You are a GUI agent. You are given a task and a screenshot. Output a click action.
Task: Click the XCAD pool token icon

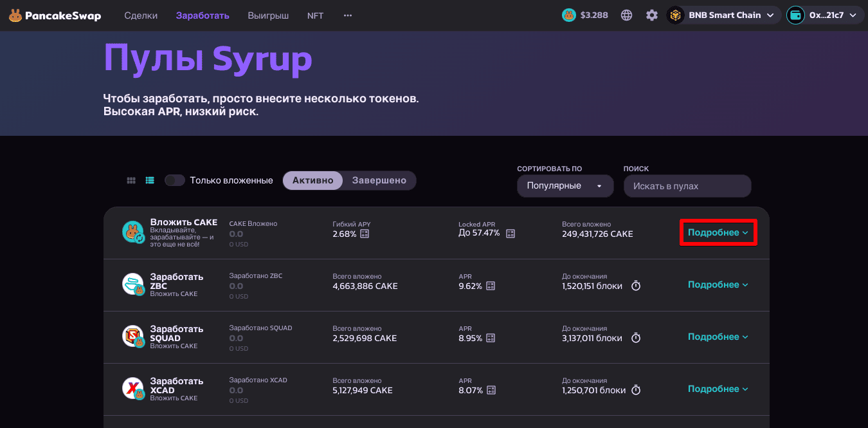click(133, 389)
